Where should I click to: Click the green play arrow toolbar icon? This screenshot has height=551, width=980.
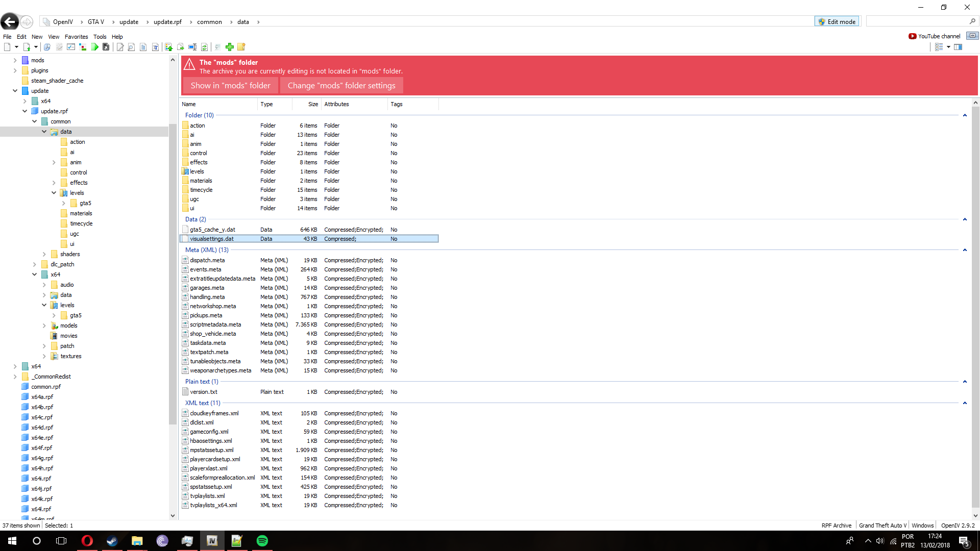pos(95,47)
